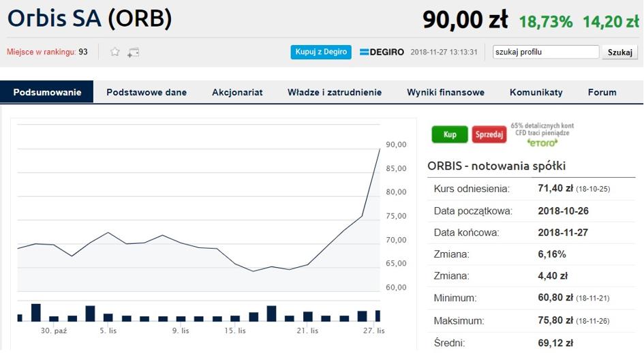Viewport: 644px width, 353px height.
Task: Open the eToro logo advertisement
Action: click(x=542, y=142)
